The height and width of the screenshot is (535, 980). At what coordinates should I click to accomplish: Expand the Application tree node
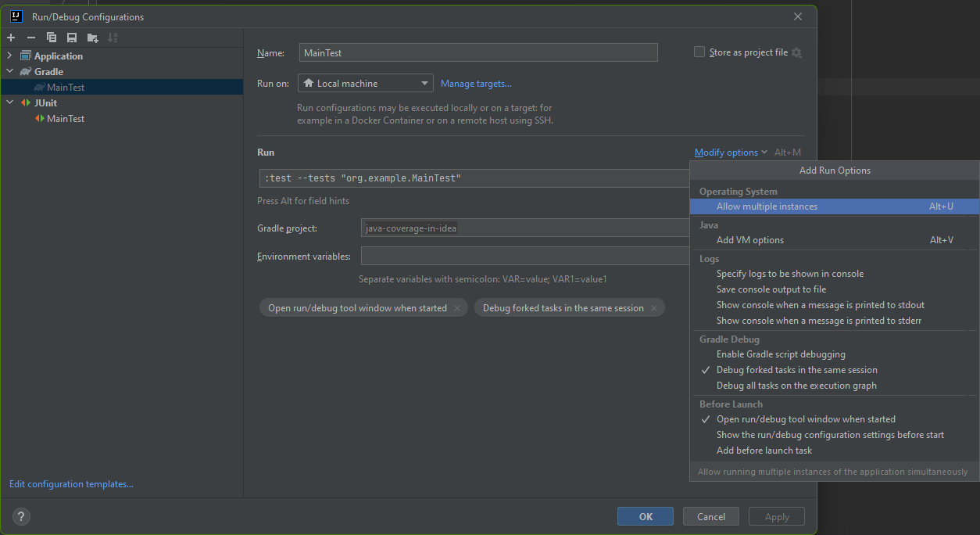pos(8,56)
